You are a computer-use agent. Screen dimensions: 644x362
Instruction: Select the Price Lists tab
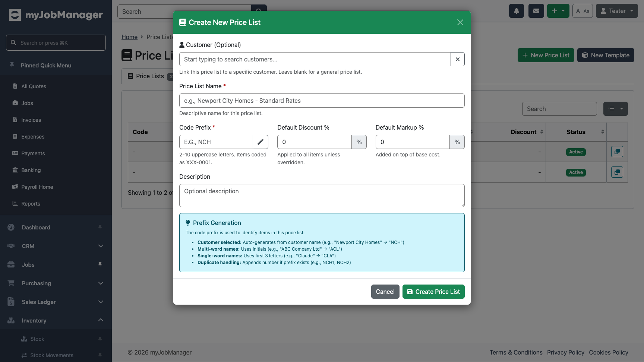(149, 76)
